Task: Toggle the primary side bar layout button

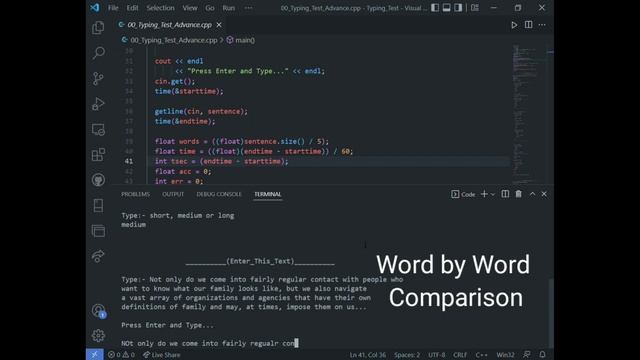Action: (435, 8)
